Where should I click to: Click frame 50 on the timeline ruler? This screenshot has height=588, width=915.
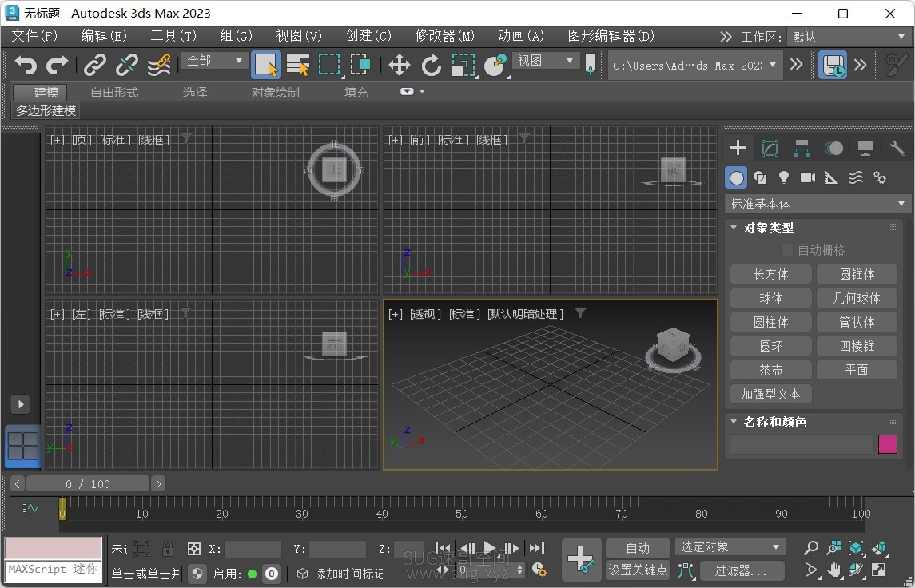pyautogui.click(x=462, y=514)
